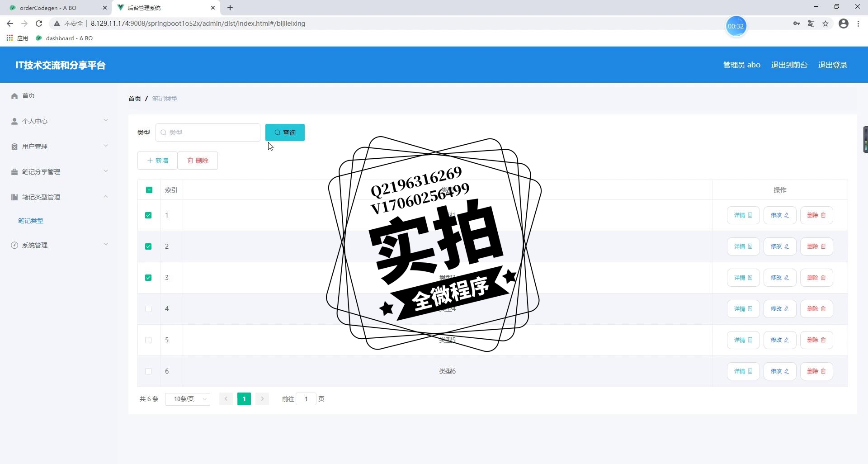Go to previous page arrow in pagination

pyautogui.click(x=226, y=399)
